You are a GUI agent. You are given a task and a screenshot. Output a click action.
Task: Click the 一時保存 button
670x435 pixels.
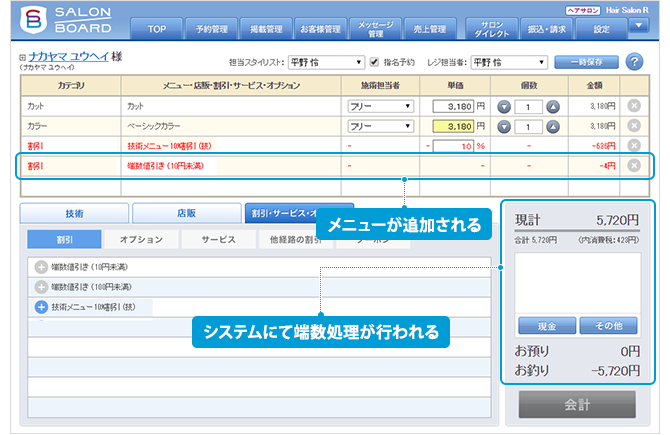click(585, 62)
